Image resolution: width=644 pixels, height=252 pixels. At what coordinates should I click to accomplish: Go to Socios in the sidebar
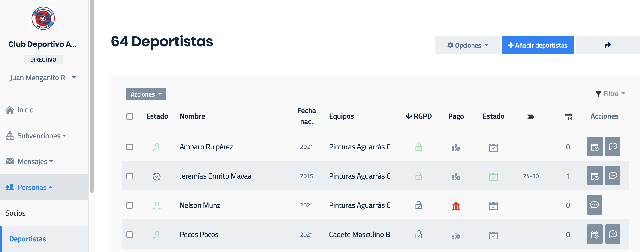click(x=15, y=213)
